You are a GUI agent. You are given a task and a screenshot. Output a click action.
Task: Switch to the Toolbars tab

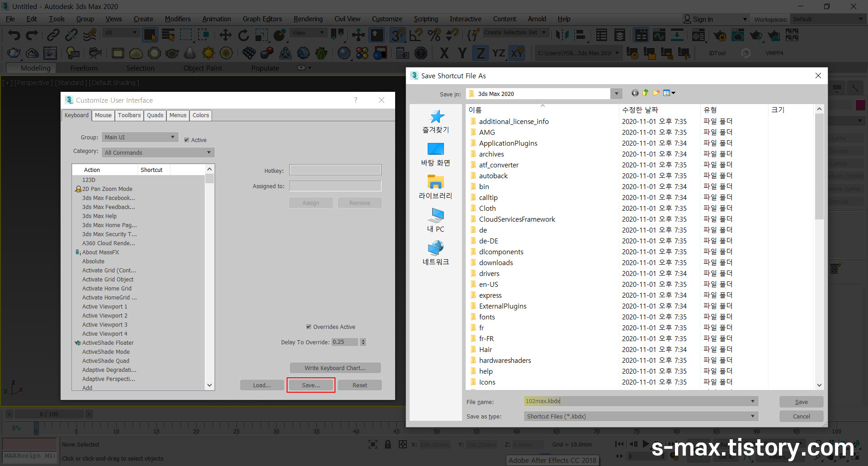pos(129,115)
